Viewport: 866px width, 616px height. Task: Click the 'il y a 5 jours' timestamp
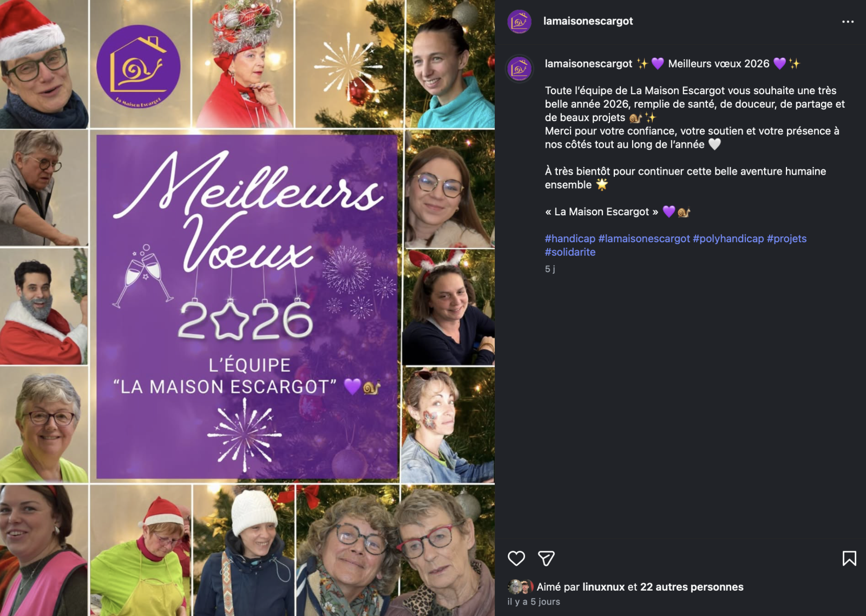click(x=534, y=601)
